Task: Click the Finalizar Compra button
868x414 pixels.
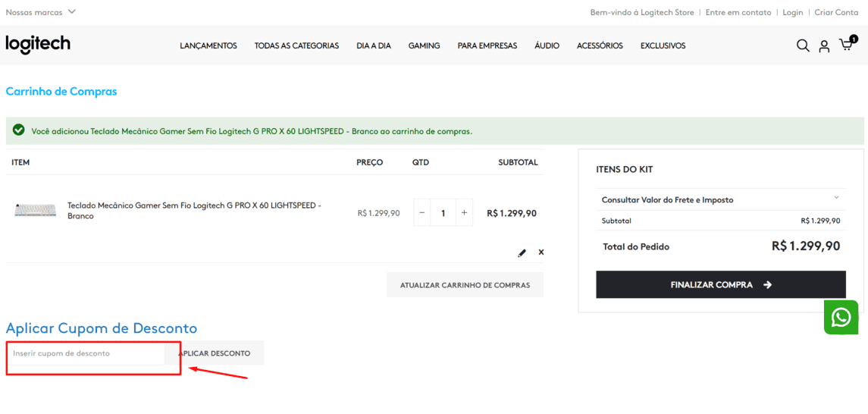Action: click(x=721, y=284)
